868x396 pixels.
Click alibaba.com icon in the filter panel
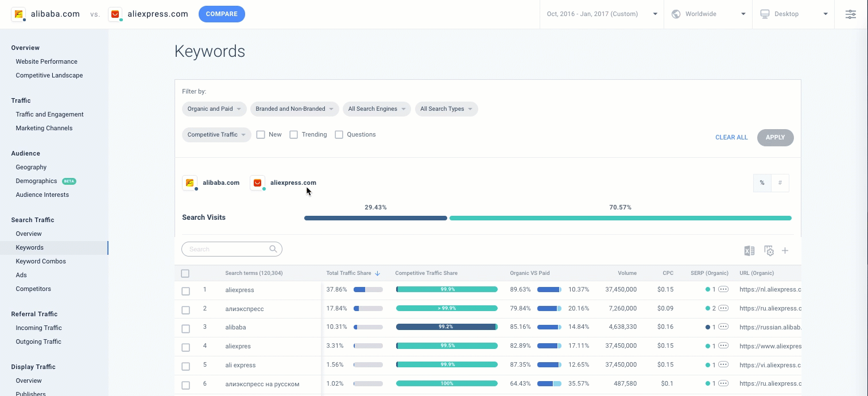pyautogui.click(x=189, y=183)
